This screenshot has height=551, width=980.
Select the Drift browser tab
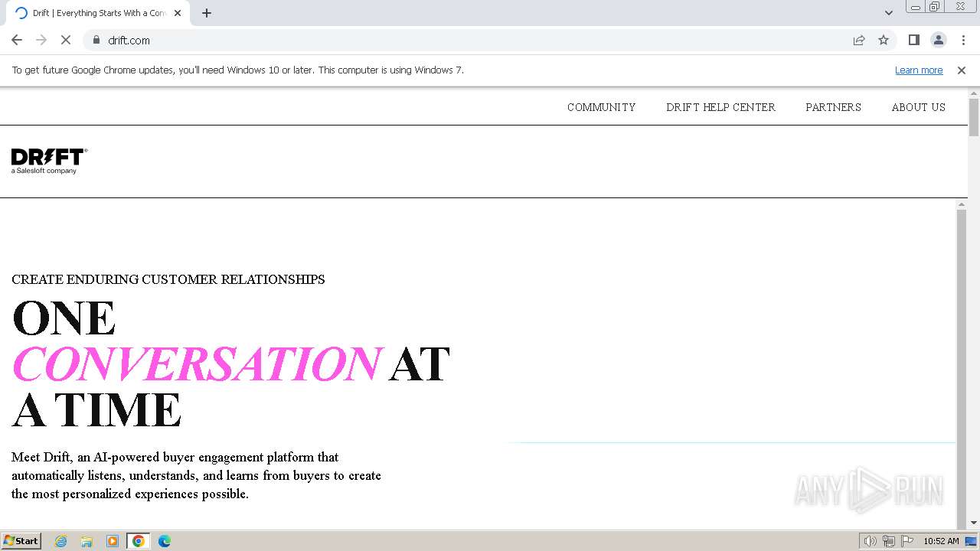coord(98,13)
